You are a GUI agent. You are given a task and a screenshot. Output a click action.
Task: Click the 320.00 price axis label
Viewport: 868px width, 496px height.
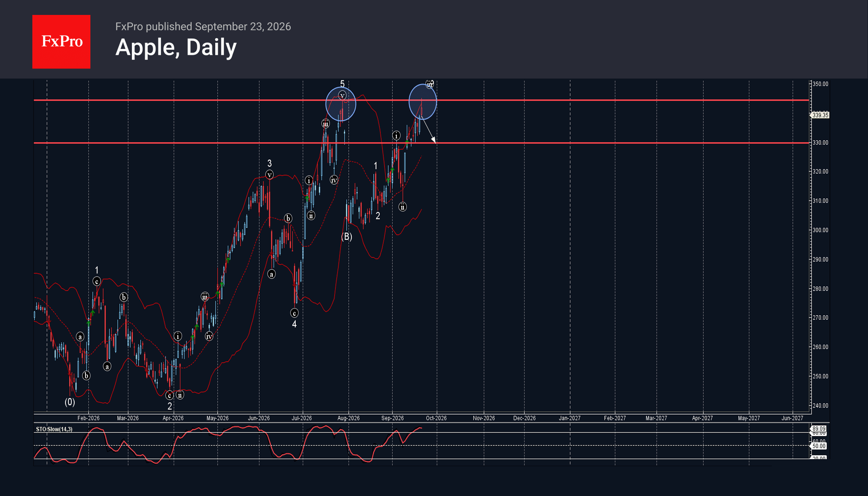pos(820,171)
